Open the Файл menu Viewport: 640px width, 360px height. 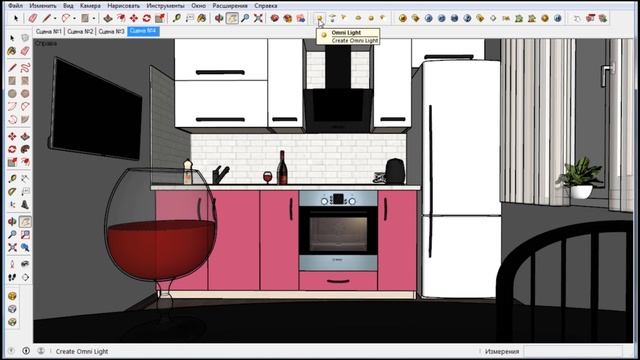click(x=16, y=6)
